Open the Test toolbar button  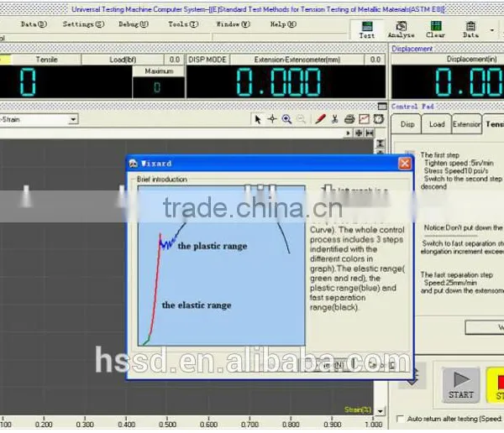click(367, 30)
